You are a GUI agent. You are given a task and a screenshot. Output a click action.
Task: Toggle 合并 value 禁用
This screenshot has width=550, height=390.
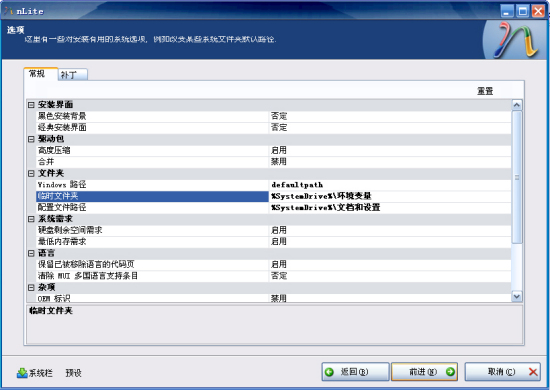pos(389,162)
